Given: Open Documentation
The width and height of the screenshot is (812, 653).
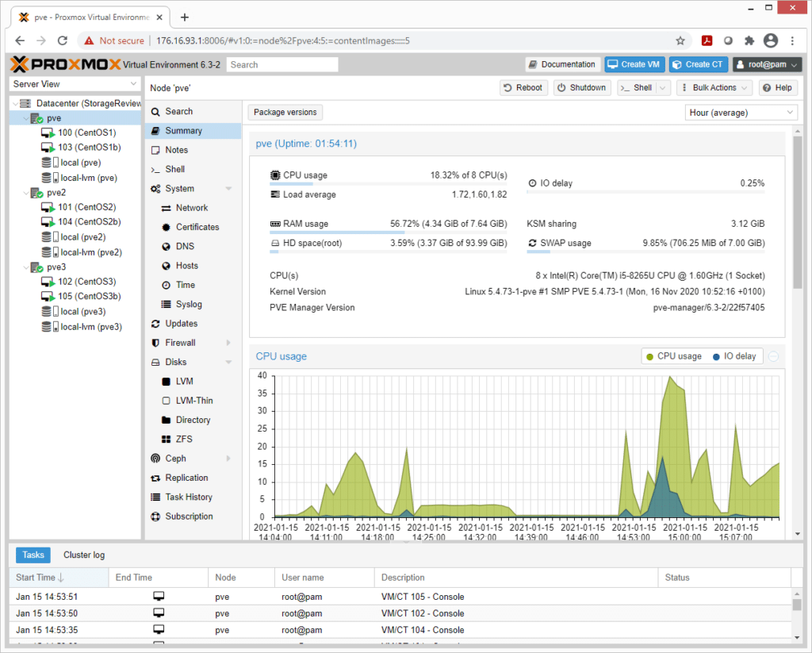Looking at the screenshot, I should click(563, 65).
